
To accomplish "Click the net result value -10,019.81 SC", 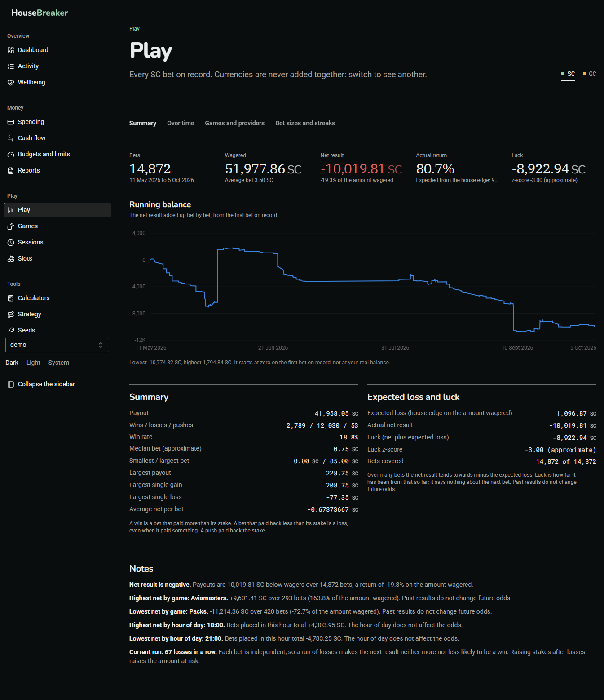I will 361,169.
